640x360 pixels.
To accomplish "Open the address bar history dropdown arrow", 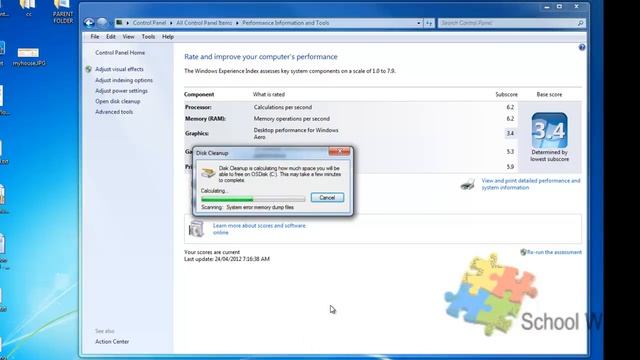I will 418,23.
